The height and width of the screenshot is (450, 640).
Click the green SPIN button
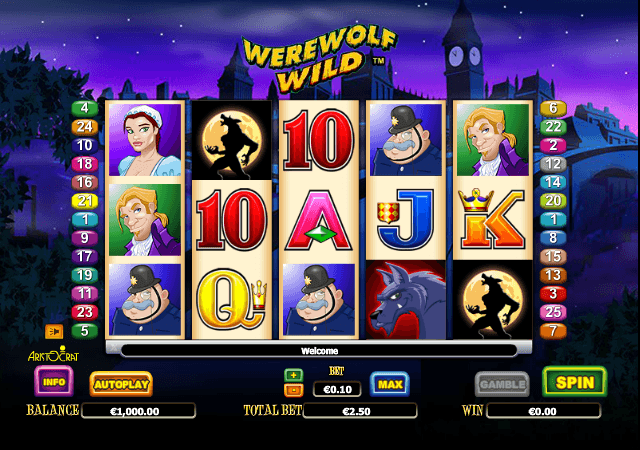(x=575, y=382)
